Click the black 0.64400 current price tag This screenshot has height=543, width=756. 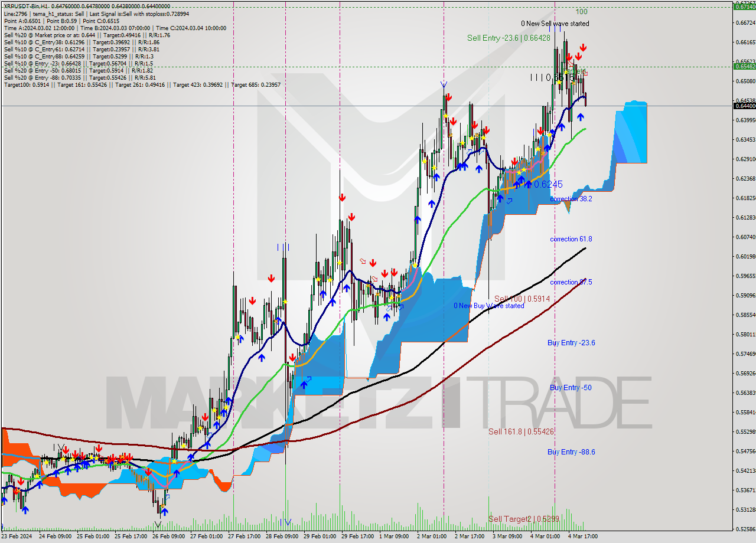[744, 106]
